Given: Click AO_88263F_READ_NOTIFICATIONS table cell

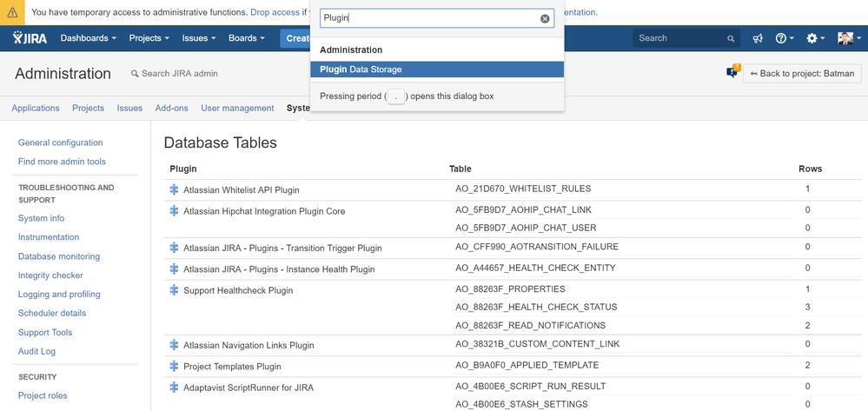Looking at the screenshot, I should click(x=530, y=325).
